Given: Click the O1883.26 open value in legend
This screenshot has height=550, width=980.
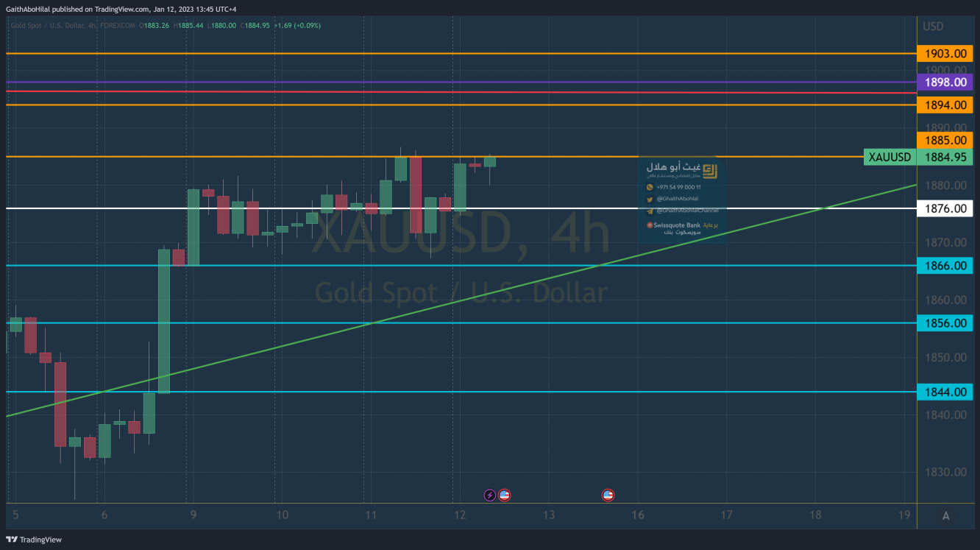Looking at the screenshot, I should [155, 26].
